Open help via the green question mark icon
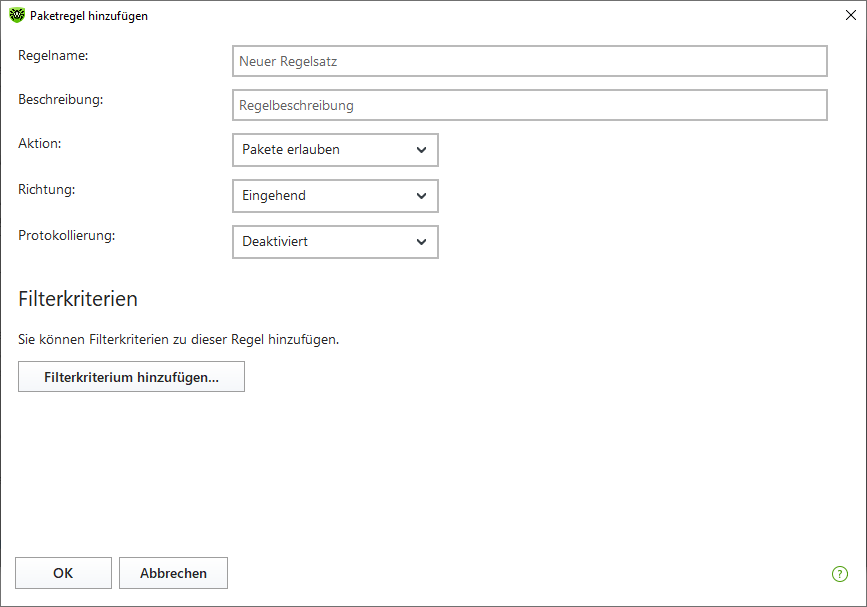 (839, 574)
